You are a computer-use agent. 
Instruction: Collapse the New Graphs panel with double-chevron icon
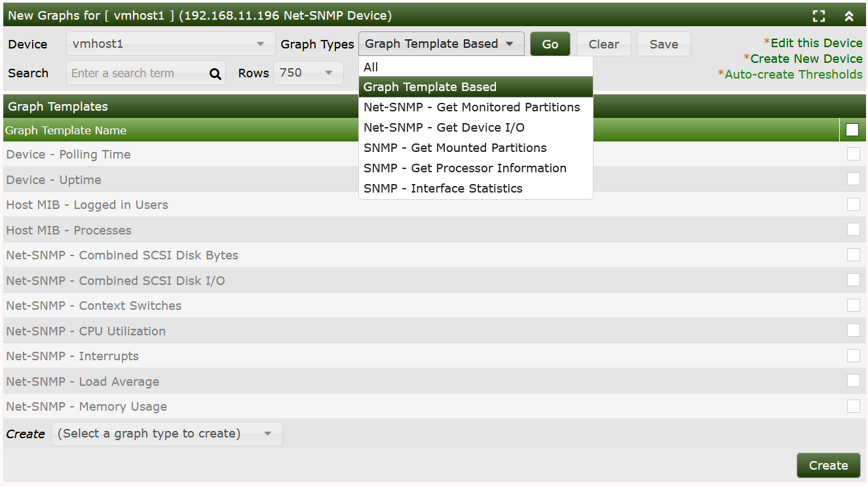coord(849,16)
